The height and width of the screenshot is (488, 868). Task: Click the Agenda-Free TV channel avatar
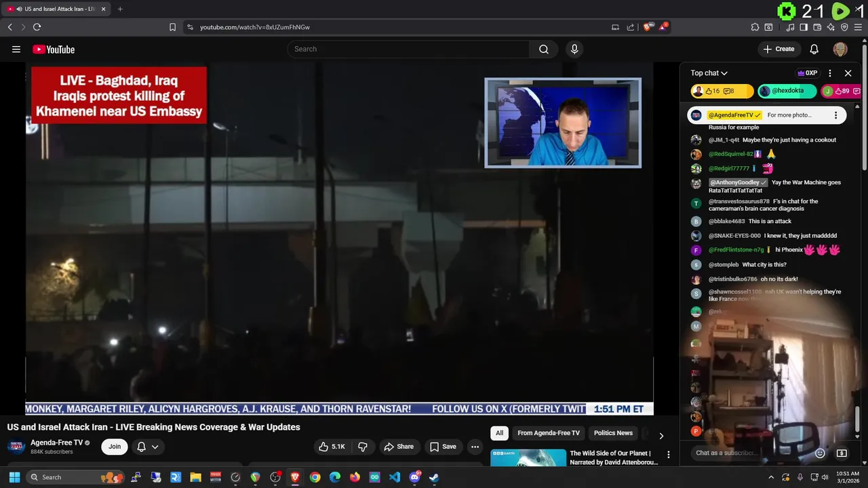(16, 447)
